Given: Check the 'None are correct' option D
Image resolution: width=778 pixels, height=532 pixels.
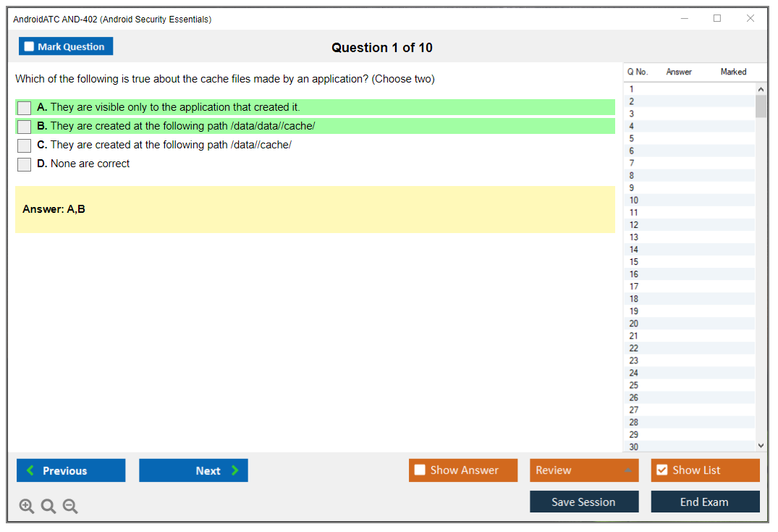Looking at the screenshot, I should [x=25, y=164].
